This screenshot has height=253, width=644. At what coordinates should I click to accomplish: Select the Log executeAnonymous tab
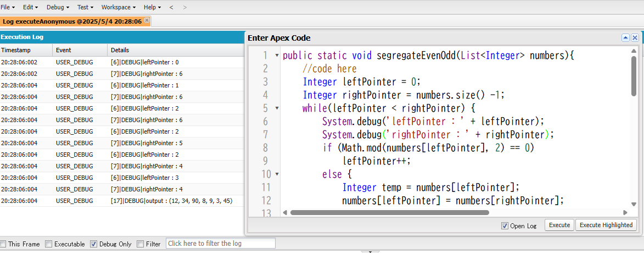(72, 21)
